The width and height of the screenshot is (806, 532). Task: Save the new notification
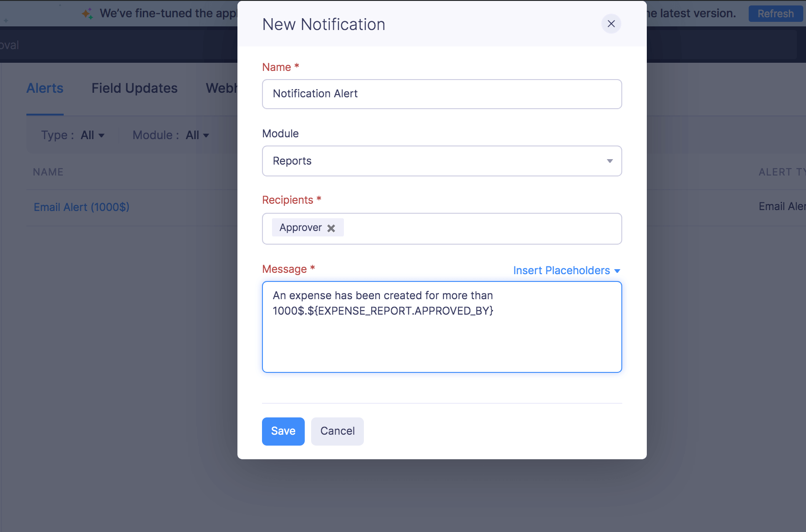[x=283, y=431]
